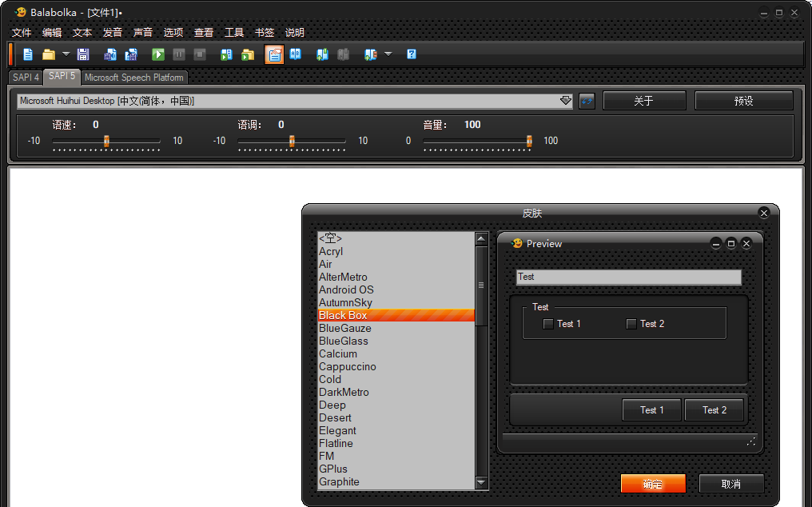812x507 pixels.
Task: Check the Test 1 checkbox
Action: click(x=548, y=324)
